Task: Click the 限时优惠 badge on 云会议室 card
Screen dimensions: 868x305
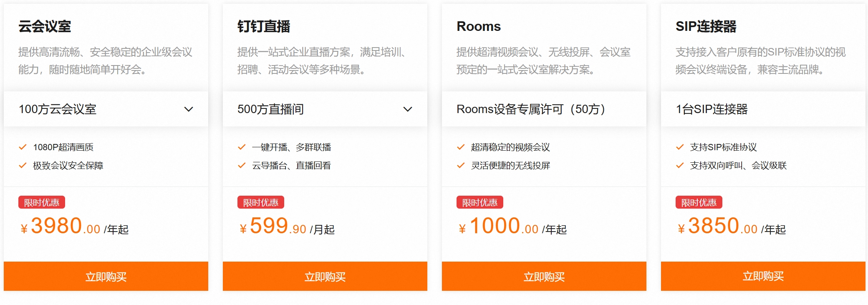Action: point(42,202)
